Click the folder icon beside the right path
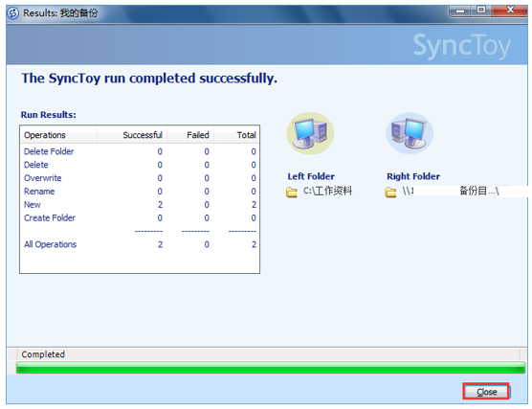 [390, 193]
